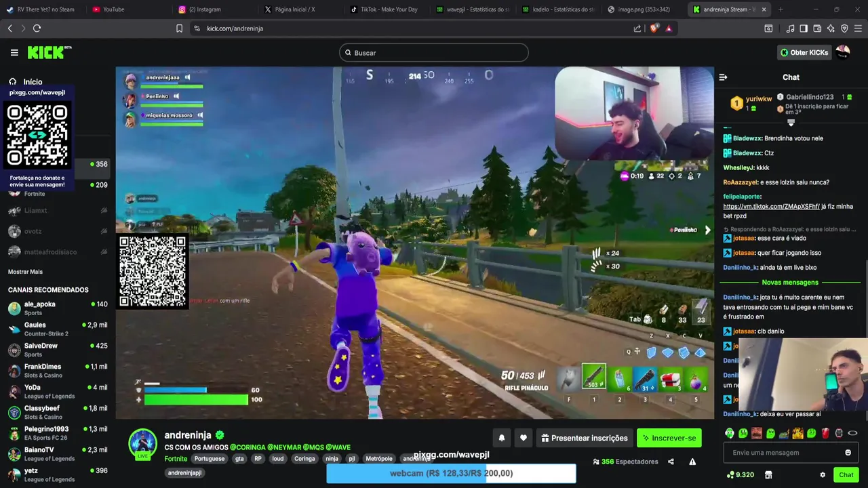
Task: Open browser playlist music note icon
Action: (790, 28)
